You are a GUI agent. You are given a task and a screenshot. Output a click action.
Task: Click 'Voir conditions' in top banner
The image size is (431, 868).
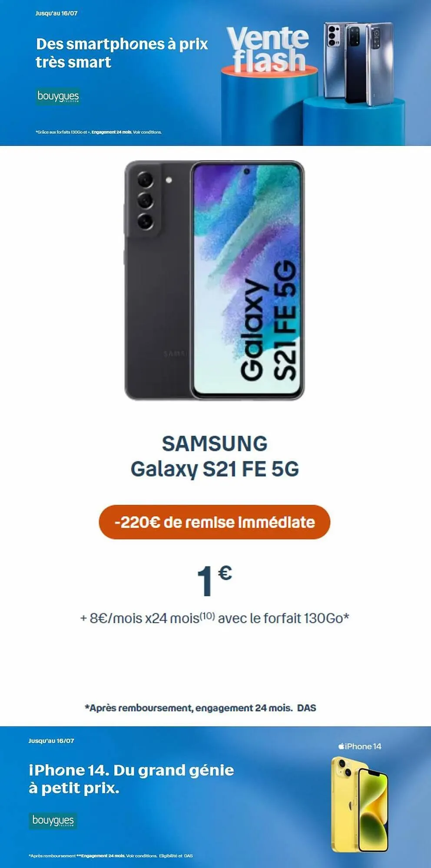(x=147, y=132)
